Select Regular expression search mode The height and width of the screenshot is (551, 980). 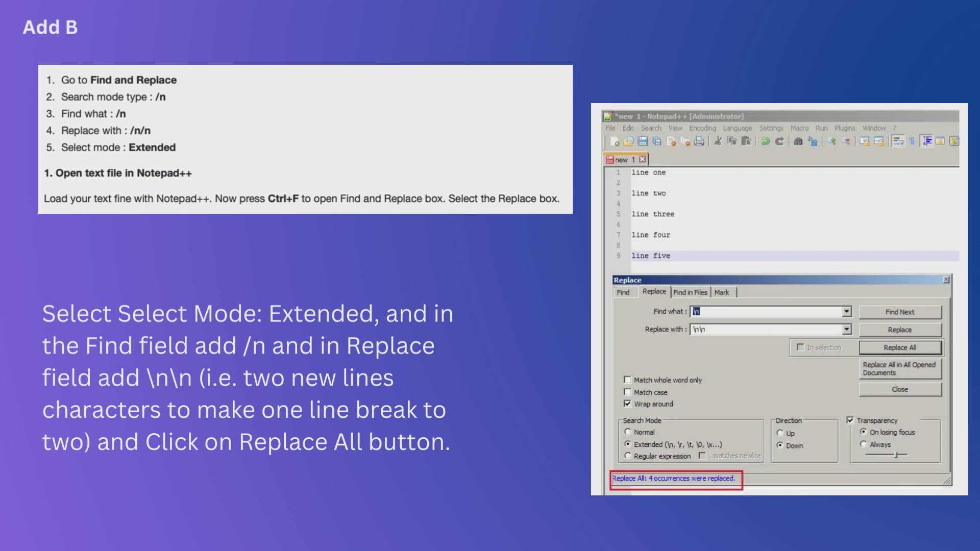[628, 456]
